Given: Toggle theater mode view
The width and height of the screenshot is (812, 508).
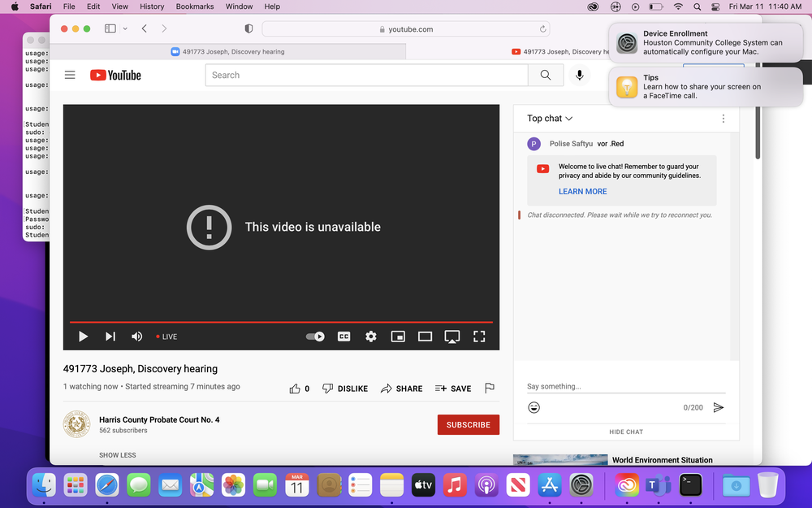Looking at the screenshot, I should click(425, 336).
